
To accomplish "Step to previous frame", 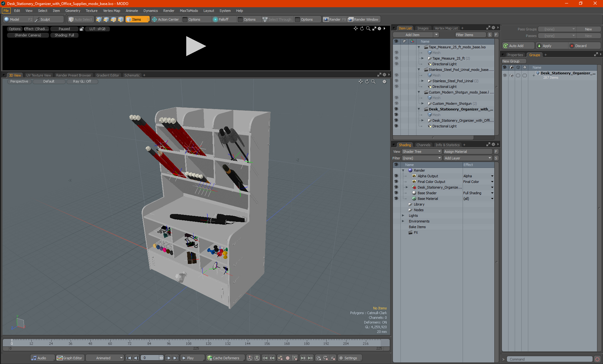I will tap(136, 358).
